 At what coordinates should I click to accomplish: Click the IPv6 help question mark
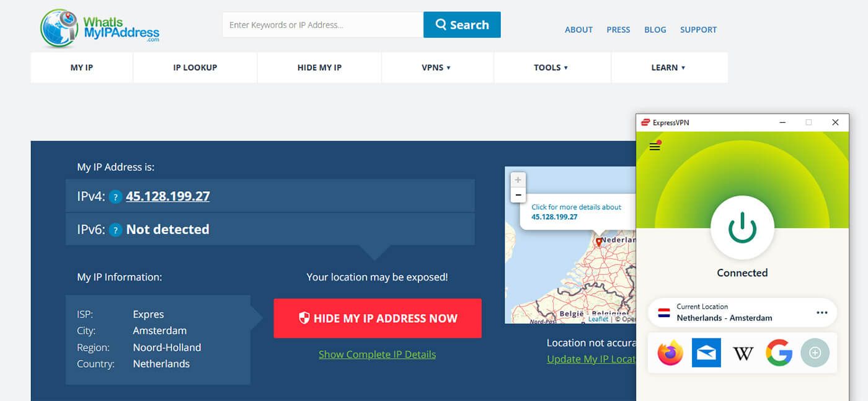point(115,230)
